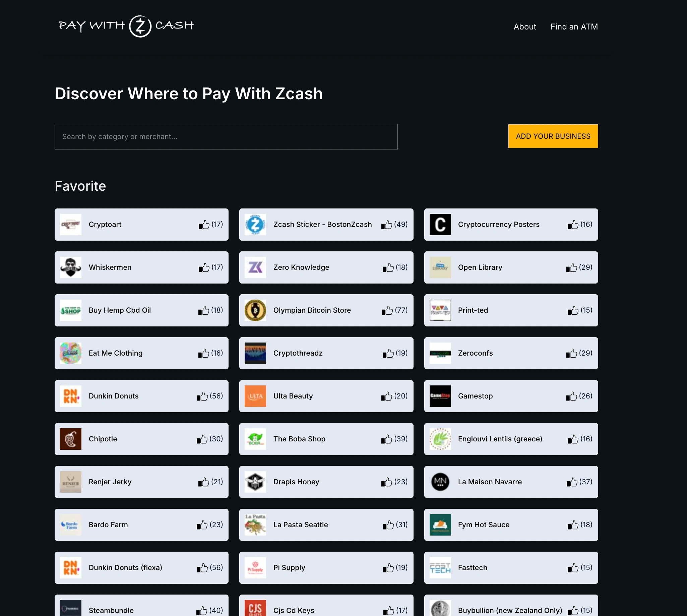Image resolution: width=687 pixels, height=616 pixels.
Task: Click the thumbs-up icon for Cryptoart
Action: click(x=204, y=225)
